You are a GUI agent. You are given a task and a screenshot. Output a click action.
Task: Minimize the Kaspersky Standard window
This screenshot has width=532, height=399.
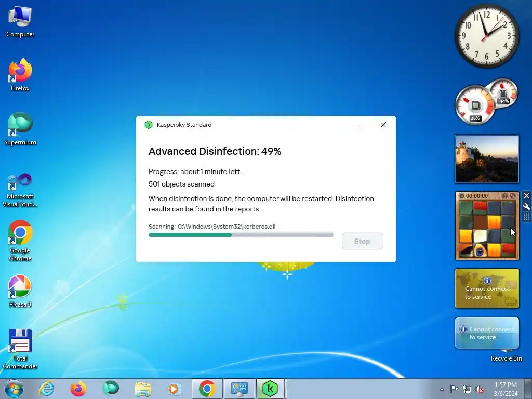pos(358,125)
